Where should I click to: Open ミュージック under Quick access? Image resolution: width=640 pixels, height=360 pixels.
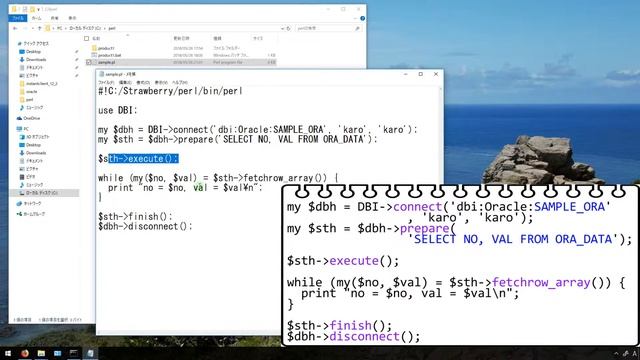point(34,108)
